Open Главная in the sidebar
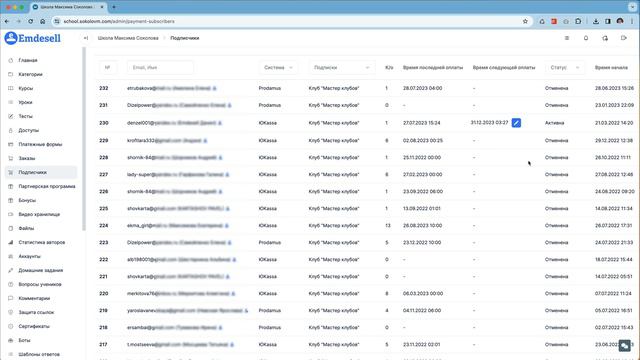 tap(28, 60)
